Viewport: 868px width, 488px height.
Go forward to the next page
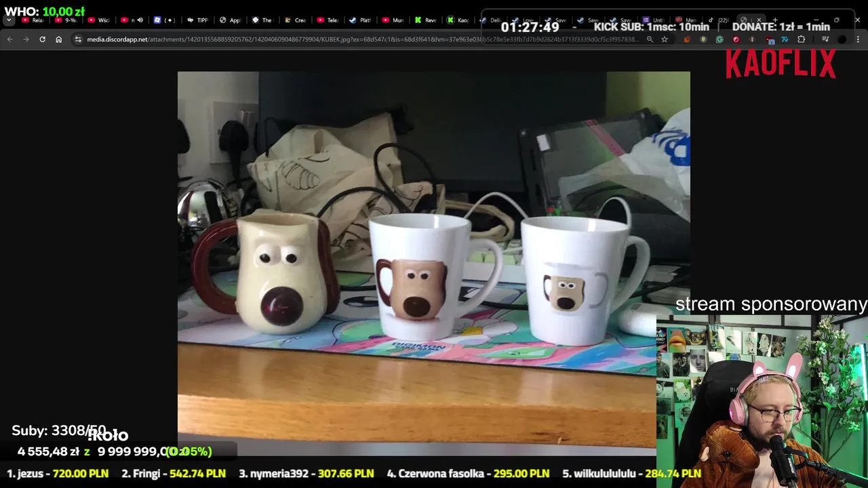[26, 39]
